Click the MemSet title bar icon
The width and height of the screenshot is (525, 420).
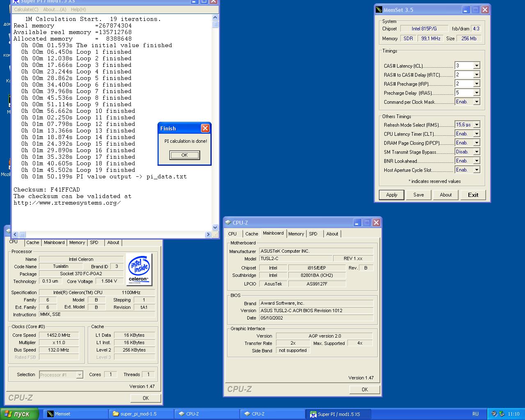click(x=379, y=10)
